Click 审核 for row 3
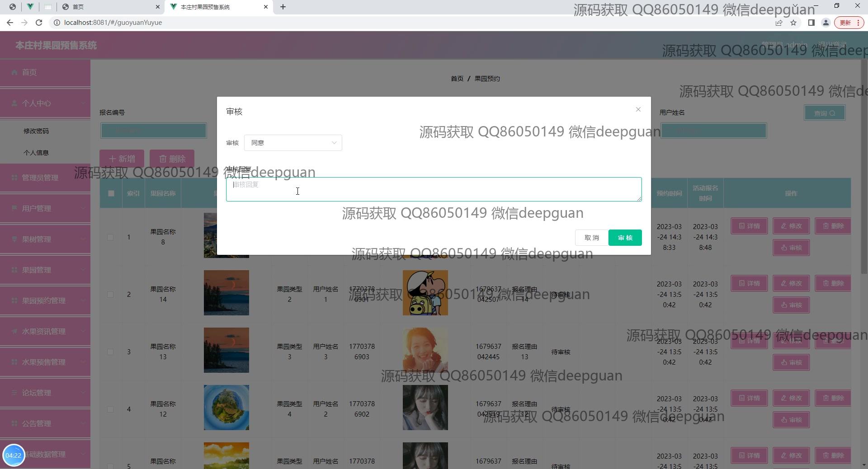868x469 pixels. [791, 362]
